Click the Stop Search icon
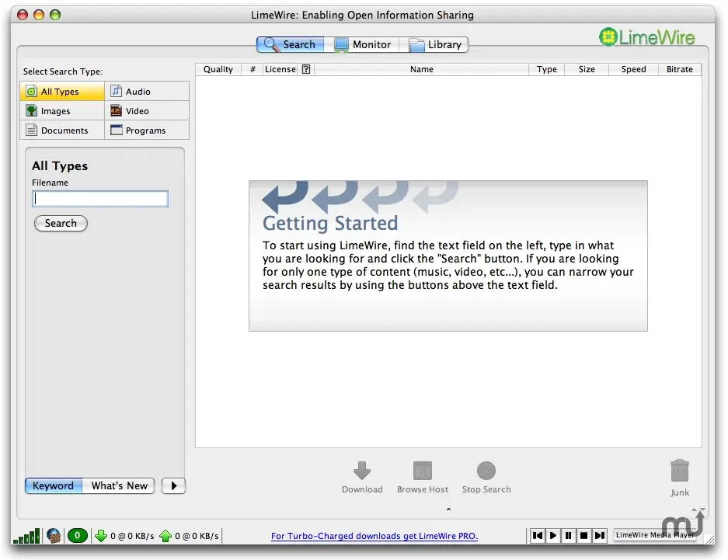Screen dimensions: 728x560 (486, 471)
